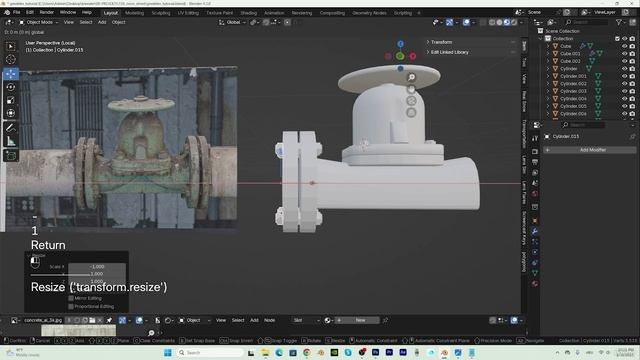Viewport: 640px width, 360px height.
Task: Click the open-folder icon next to concrete image
Action: tap(93, 320)
